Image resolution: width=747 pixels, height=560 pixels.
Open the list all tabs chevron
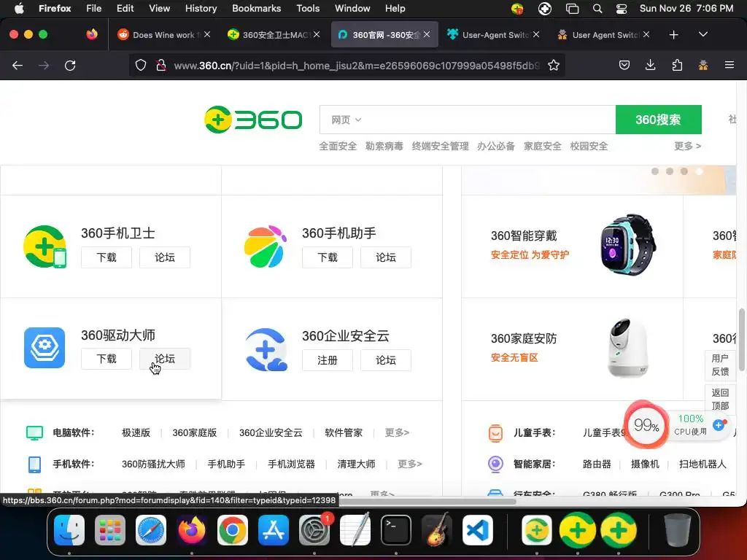703,35
